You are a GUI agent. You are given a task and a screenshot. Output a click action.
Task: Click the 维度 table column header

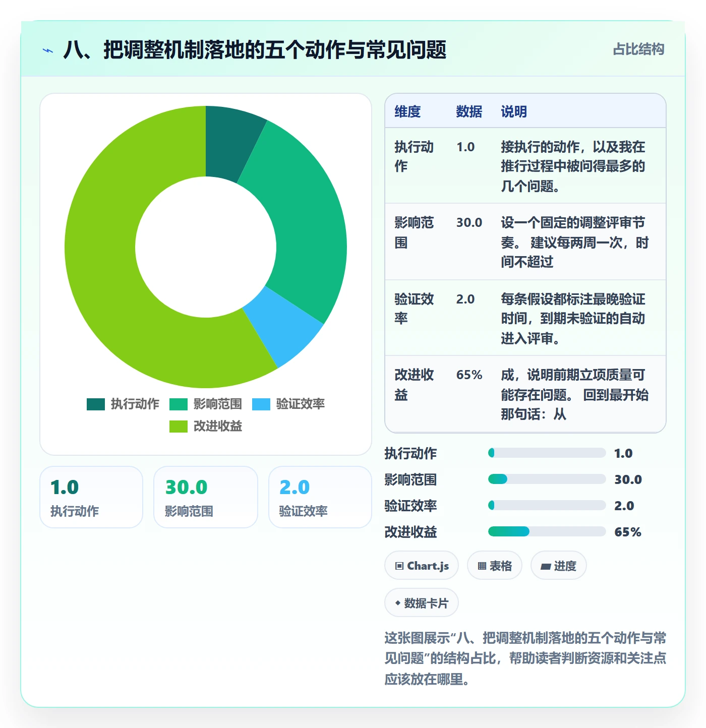pos(407,111)
